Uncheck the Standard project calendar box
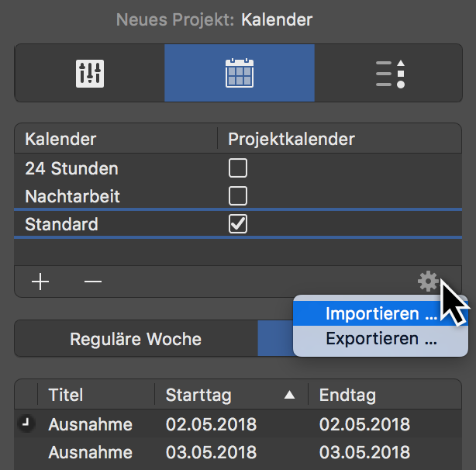476x470 pixels. [238, 224]
